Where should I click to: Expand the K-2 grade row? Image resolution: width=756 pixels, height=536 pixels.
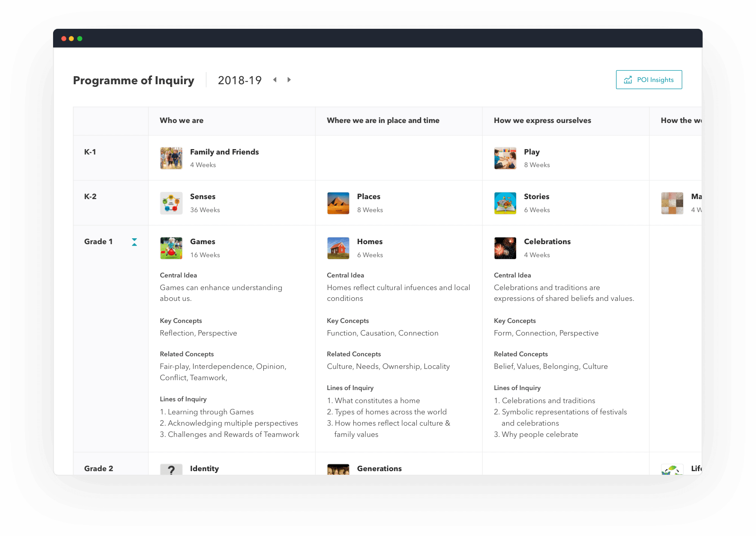90,196
